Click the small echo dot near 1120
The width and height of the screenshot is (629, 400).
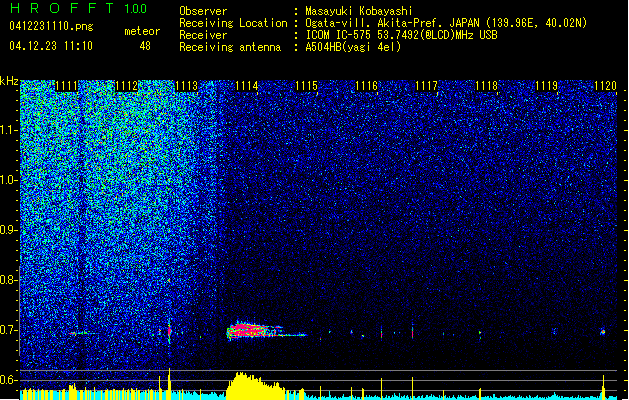coord(603,332)
